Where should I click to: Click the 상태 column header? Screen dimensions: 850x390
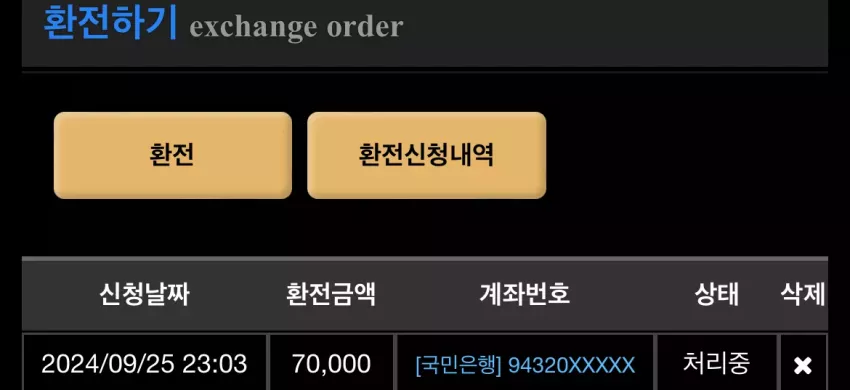coord(717,295)
